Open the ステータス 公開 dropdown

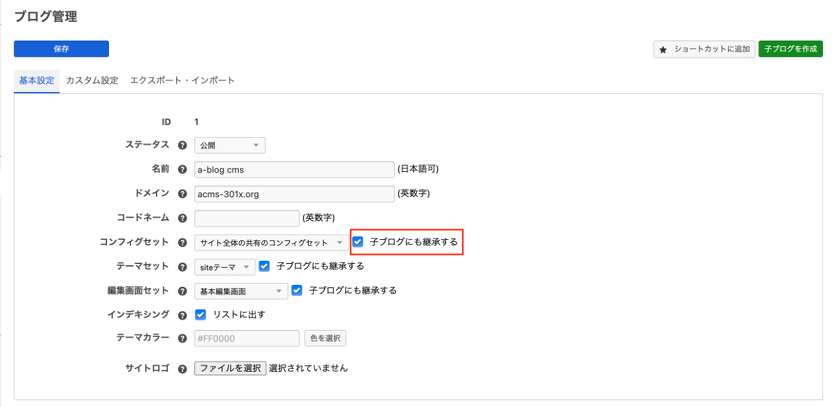[230, 145]
